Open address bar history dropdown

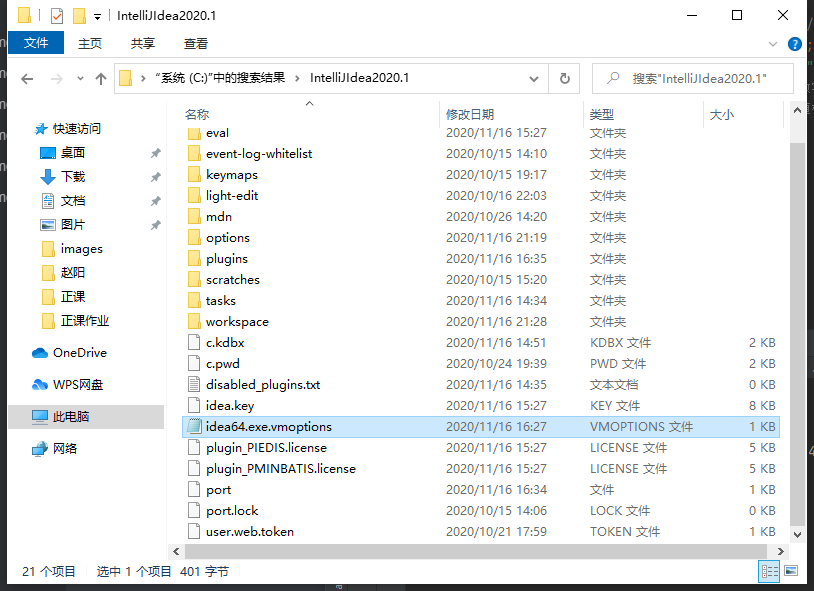tap(534, 79)
